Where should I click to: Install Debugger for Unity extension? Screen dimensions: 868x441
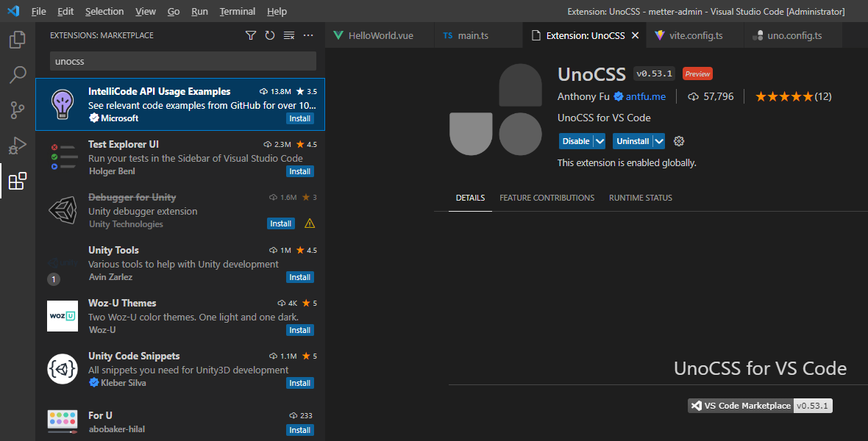click(x=281, y=223)
